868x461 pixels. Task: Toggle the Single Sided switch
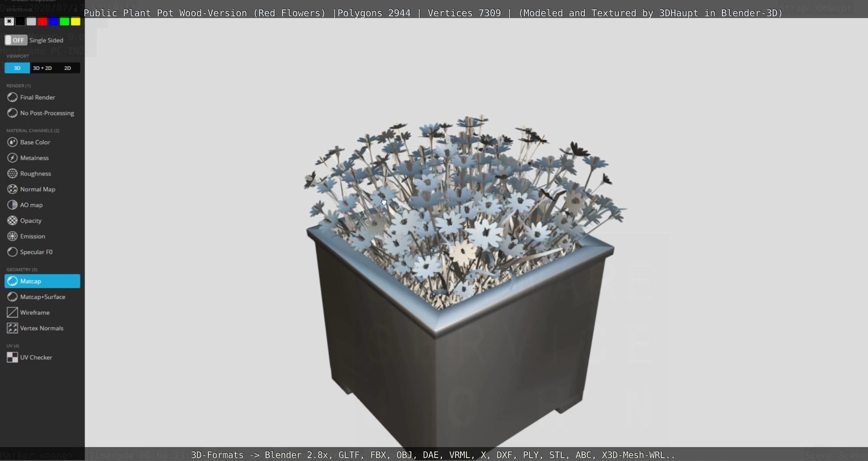16,40
